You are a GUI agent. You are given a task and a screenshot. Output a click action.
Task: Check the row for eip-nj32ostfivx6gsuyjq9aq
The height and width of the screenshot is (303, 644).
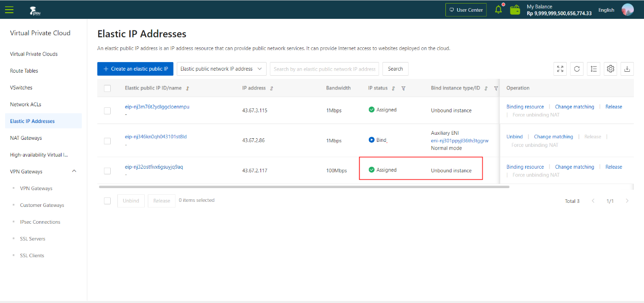107,171
